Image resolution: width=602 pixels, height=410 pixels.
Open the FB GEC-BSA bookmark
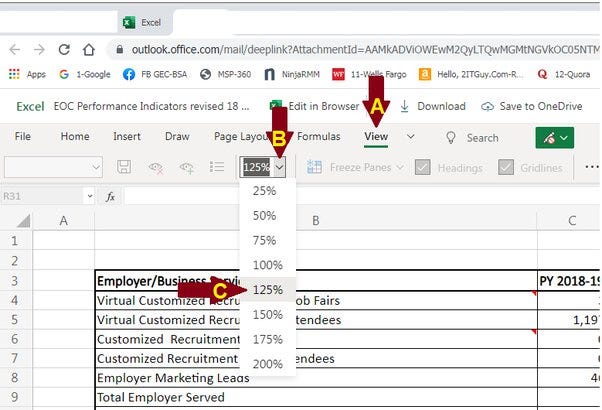(155, 74)
